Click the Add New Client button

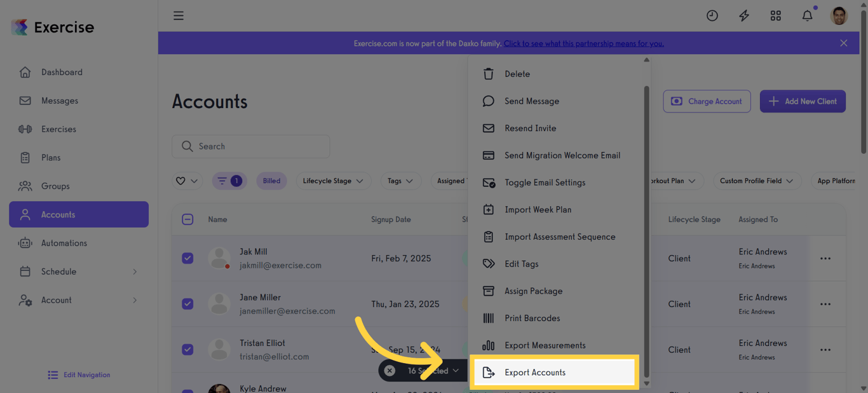coord(803,101)
